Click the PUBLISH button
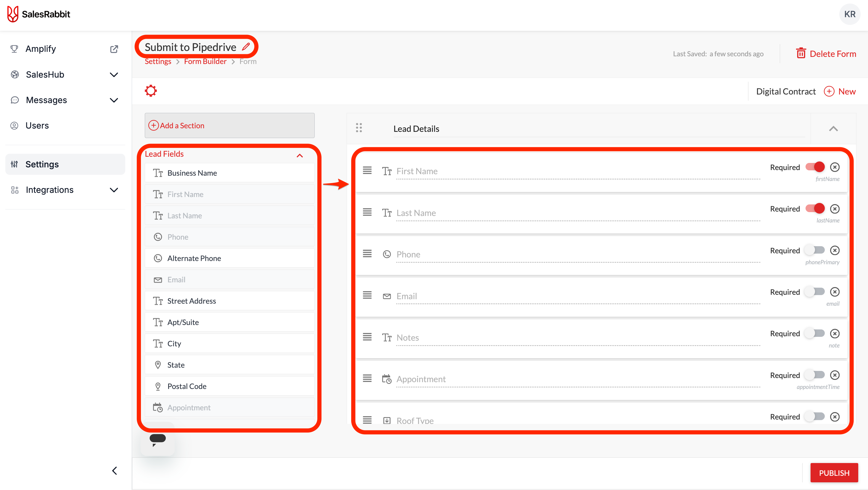 pos(834,473)
